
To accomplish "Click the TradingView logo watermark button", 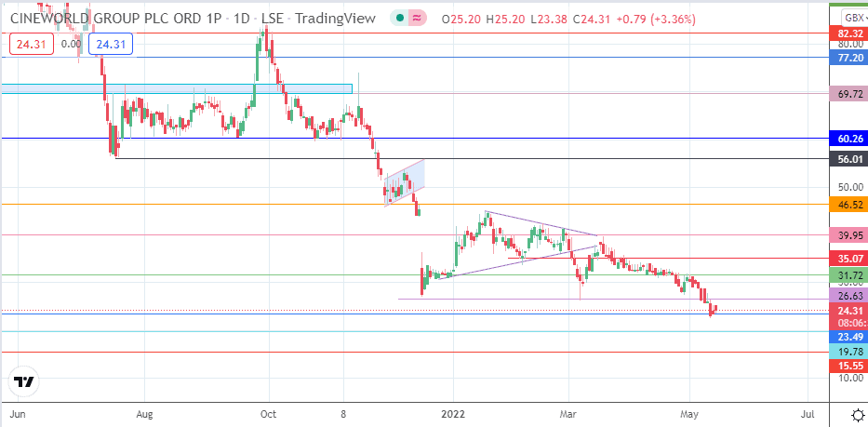I will click(24, 382).
